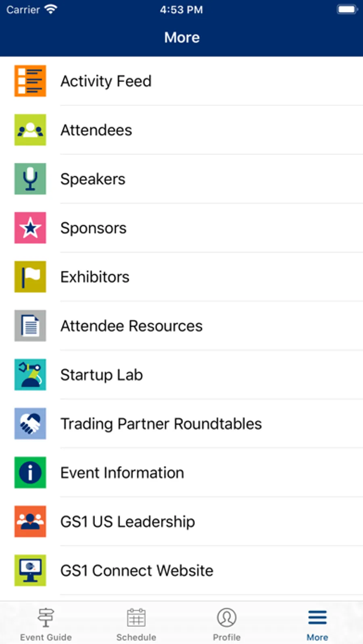This screenshot has width=363, height=644.
Task: Tap the Speakers microphone icon
Action: 30,179
